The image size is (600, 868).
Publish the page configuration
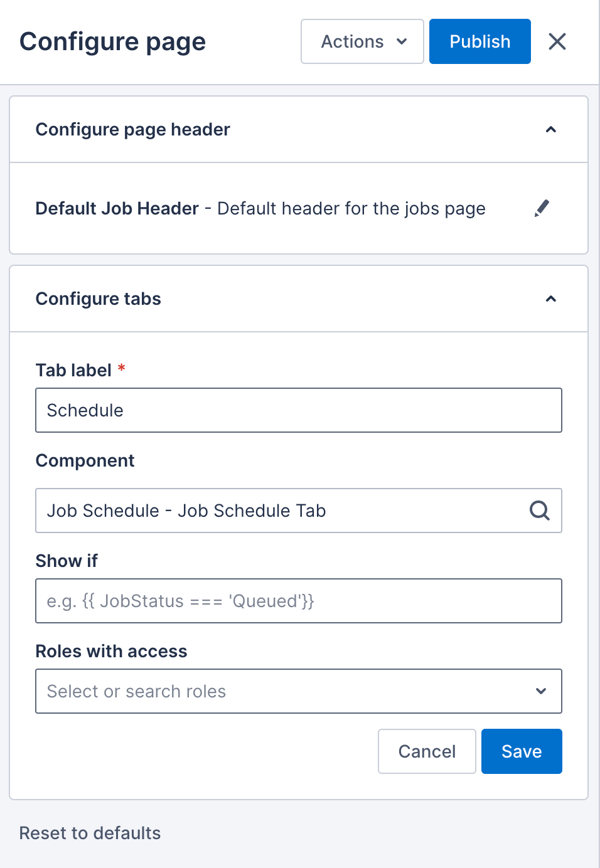point(479,41)
